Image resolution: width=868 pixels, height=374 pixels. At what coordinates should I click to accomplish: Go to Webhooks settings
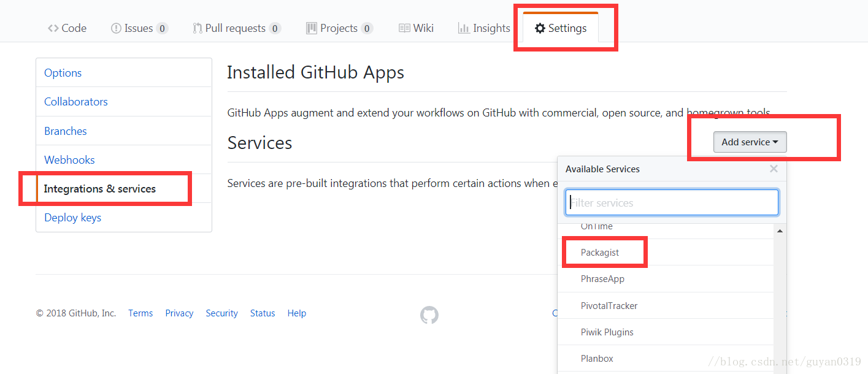(x=124, y=159)
